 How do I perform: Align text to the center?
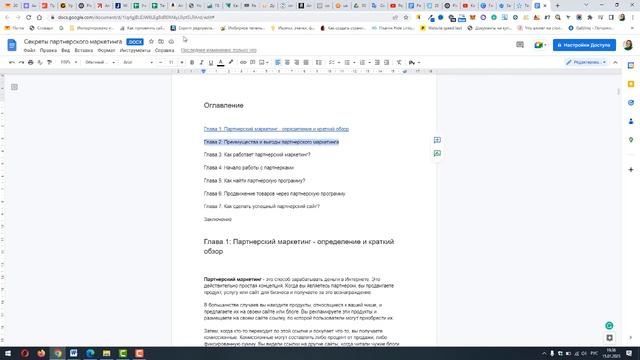[287, 62]
